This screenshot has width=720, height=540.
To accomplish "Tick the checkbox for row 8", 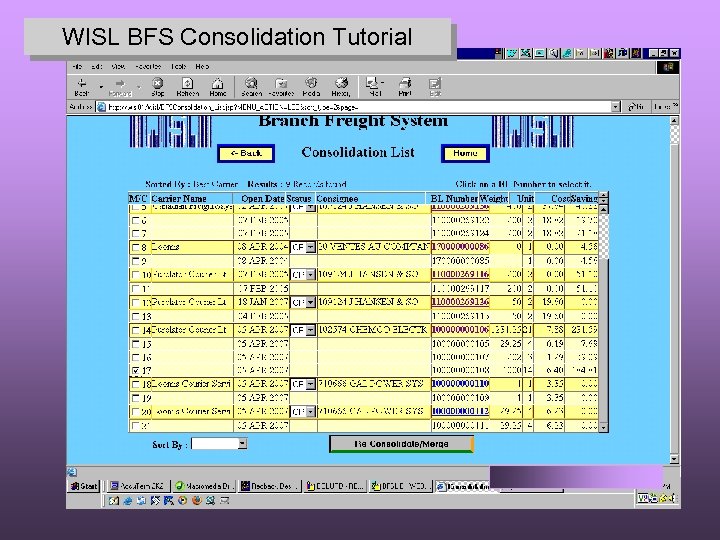I will 135,248.
